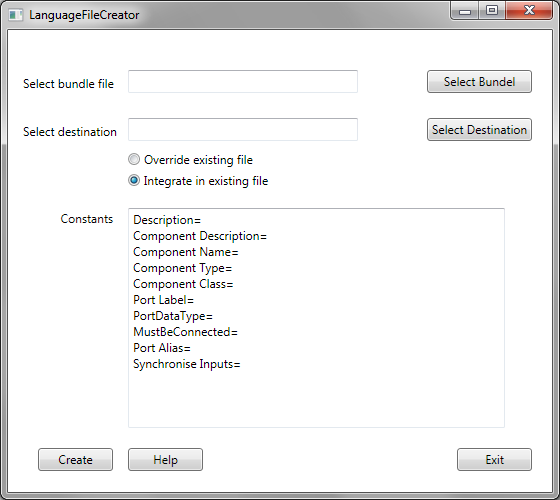Click the 'Port Alias=' line
560x500 pixels.
pos(162,348)
